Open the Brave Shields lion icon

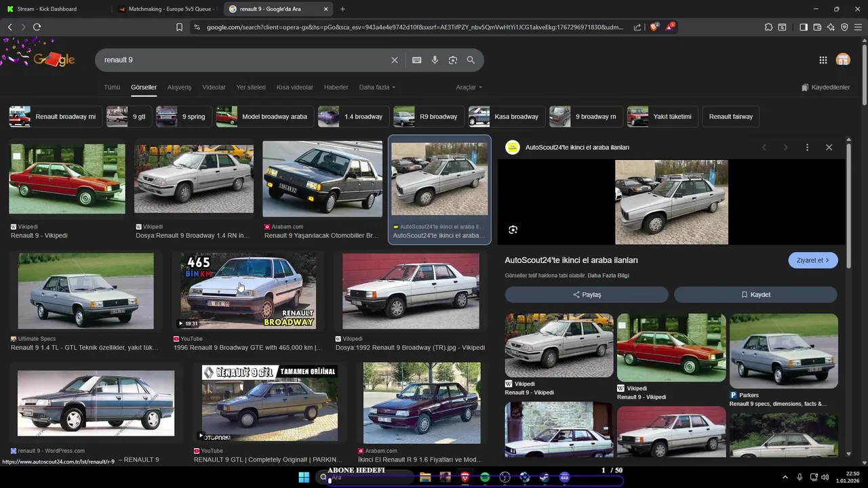point(654,27)
